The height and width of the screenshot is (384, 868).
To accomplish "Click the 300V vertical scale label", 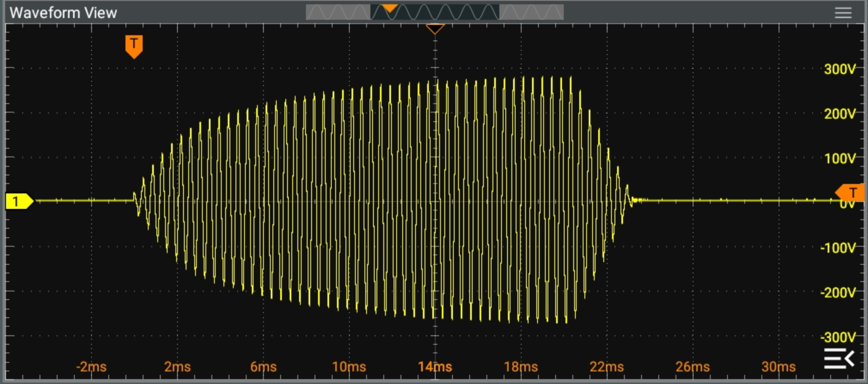I will tap(839, 69).
